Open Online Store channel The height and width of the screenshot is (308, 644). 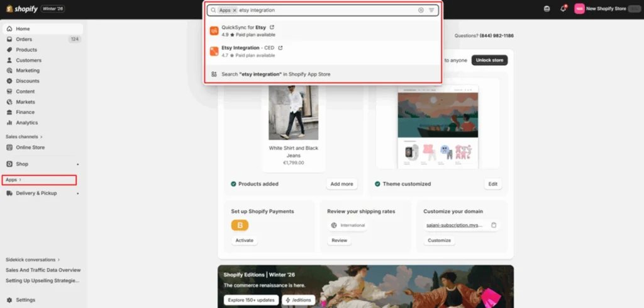pos(43,147)
